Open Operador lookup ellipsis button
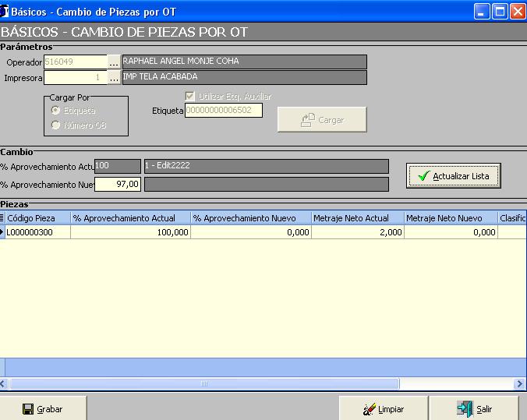 [x=114, y=62]
